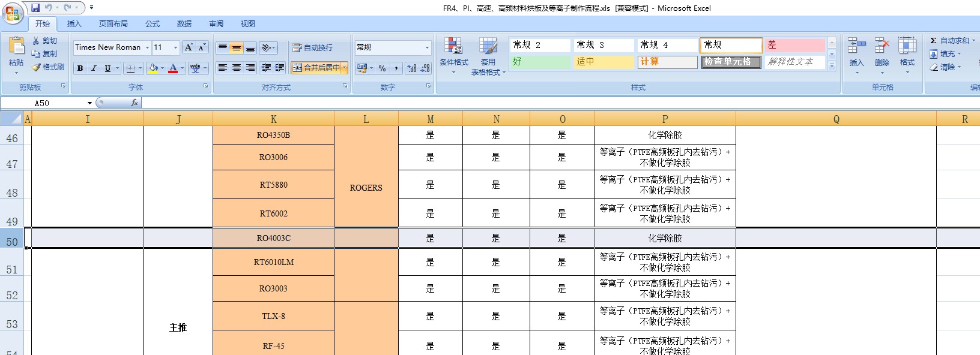
Task: Toggle middle vertical alignment
Action: click(x=237, y=47)
